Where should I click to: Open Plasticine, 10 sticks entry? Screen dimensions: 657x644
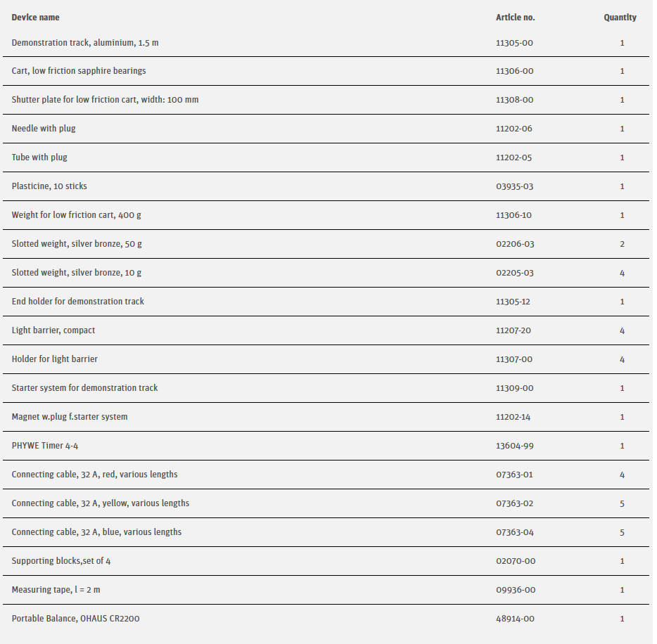49,186
